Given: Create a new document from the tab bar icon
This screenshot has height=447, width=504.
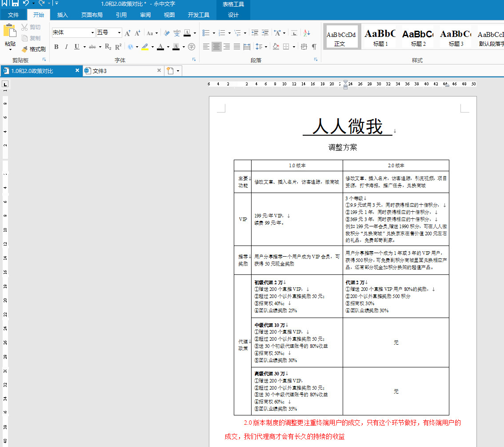Looking at the screenshot, I should pyautogui.click(x=170, y=71).
